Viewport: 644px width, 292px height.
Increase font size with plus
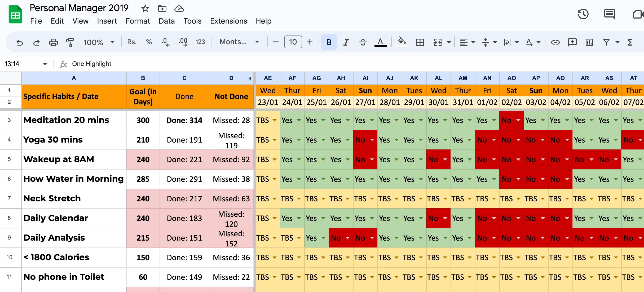[310, 42]
